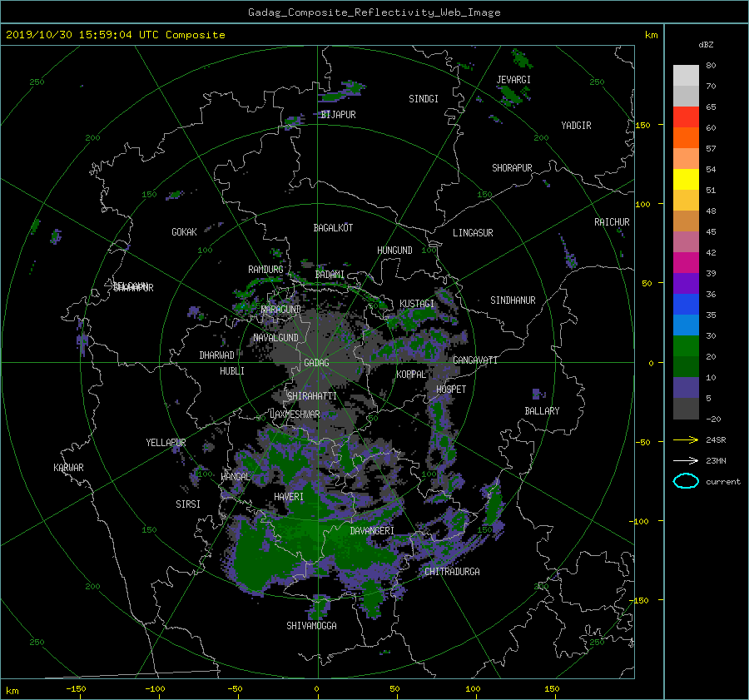Click the SHIVAMOGGA city label
This screenshot has width=749, height=700.
311,626
